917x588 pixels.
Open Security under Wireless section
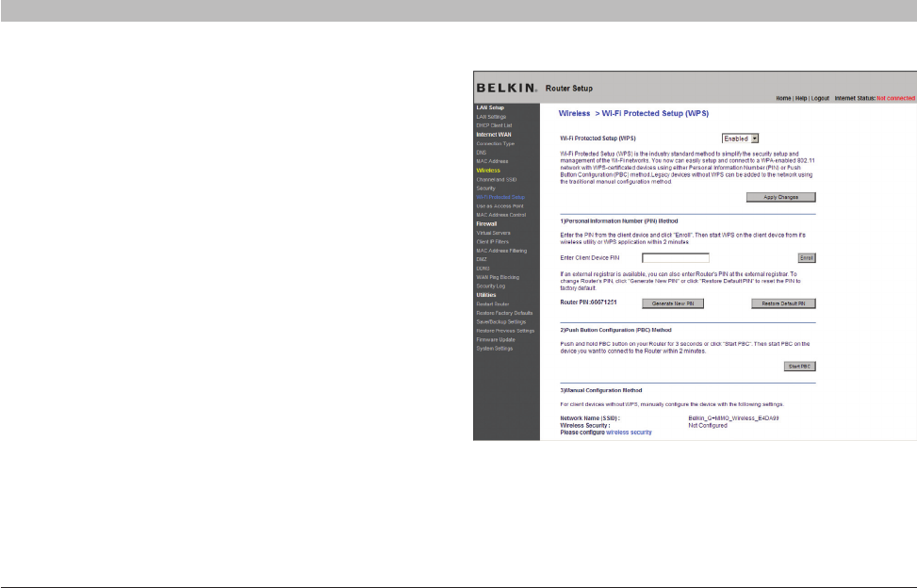(x=485, y=188)
